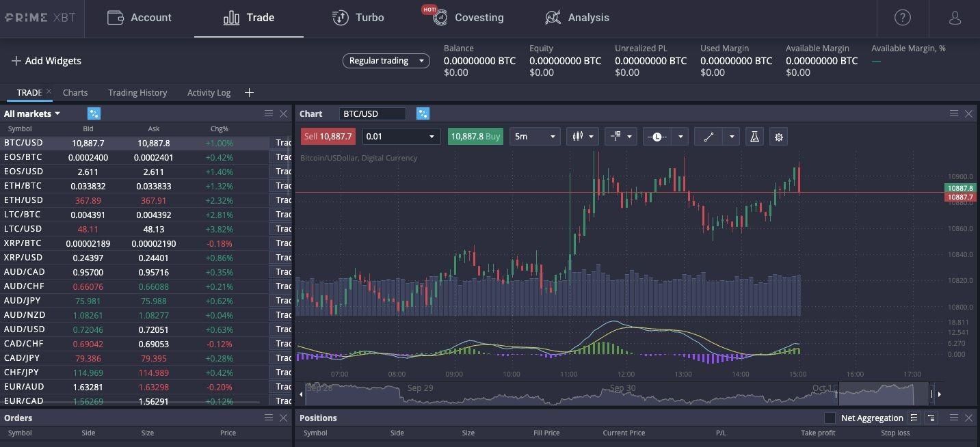Switch to the Trading History tab
The image size is (980, 447).
pos(137,93)
